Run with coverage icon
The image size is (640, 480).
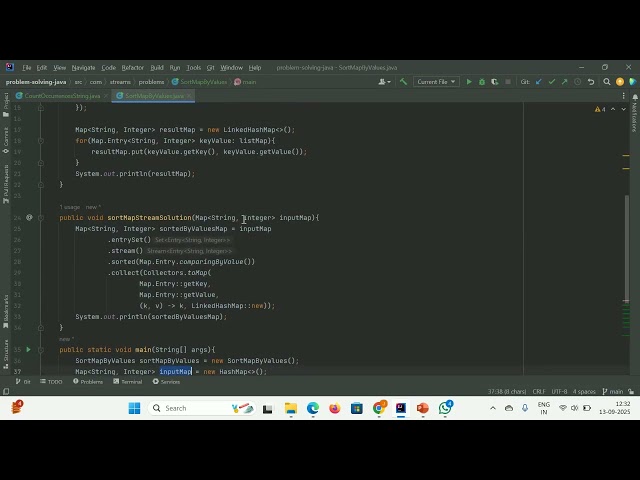point(495,82)
